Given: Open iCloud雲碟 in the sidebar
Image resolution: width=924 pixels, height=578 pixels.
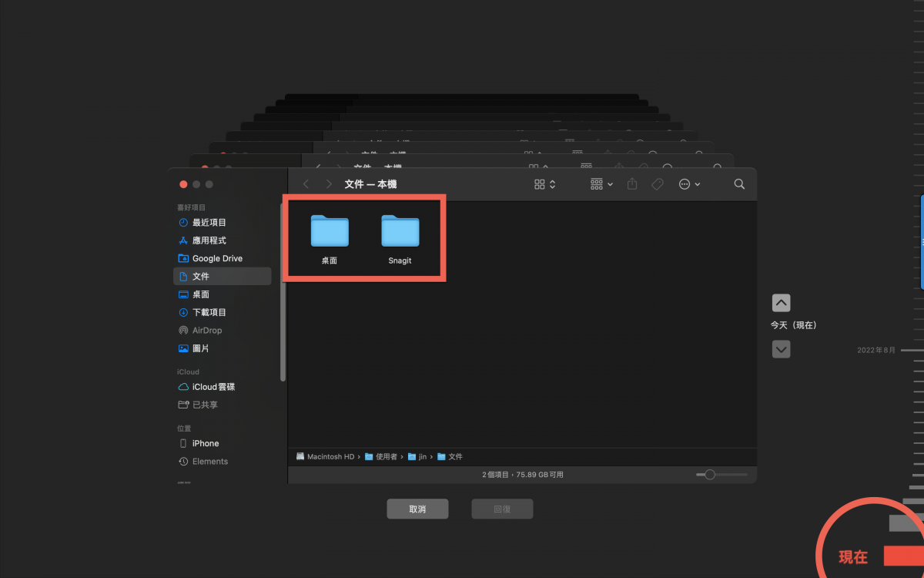Looking at the screenshot, I should point(223,387).
